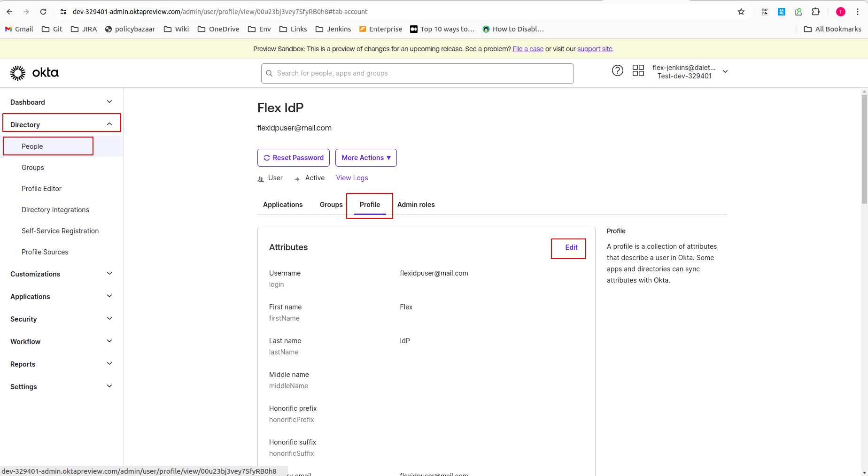The height and width of the screenshot is (476, 868).
Task: Expand the Dashboard menu section
Action: [x=62, y=102]
